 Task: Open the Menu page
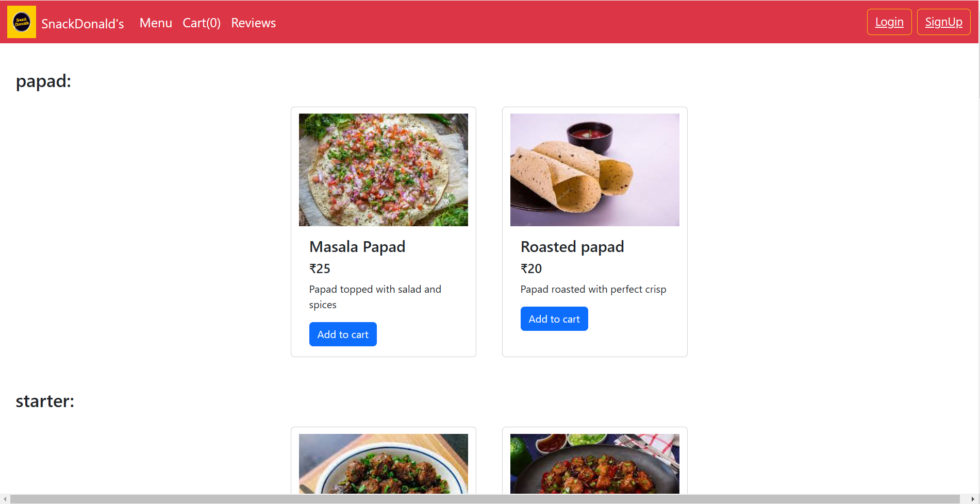pos(156,23)
